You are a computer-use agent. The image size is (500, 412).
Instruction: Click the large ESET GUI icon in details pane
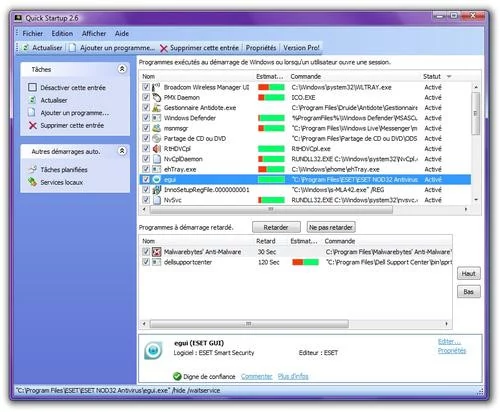pyautogui.click(x=153, y=350)
